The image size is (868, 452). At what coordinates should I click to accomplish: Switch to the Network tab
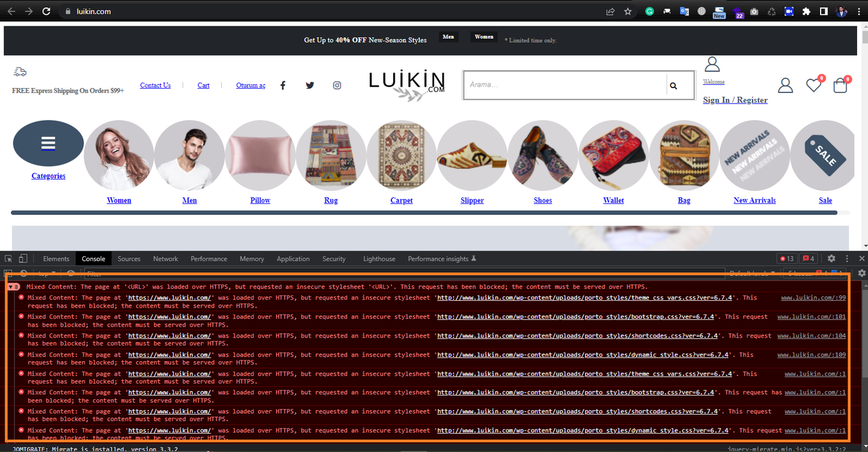[165, 259]
